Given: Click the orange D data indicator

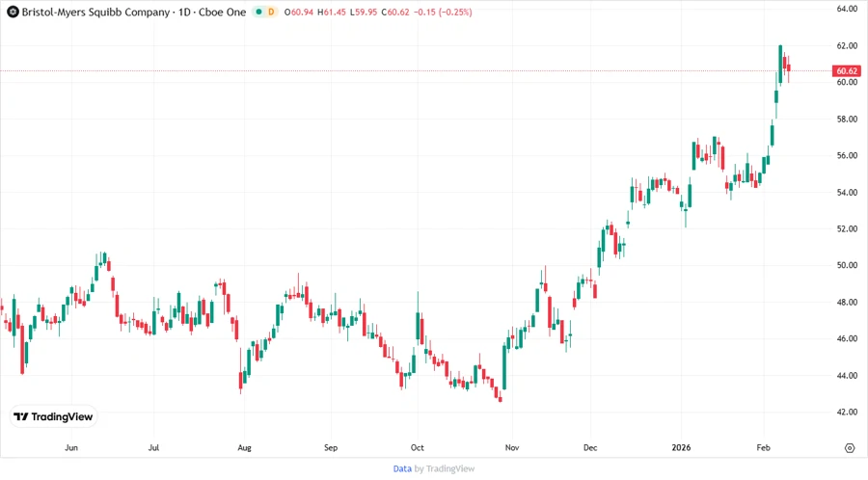Looking at the screenshot, I should (271, 12).
